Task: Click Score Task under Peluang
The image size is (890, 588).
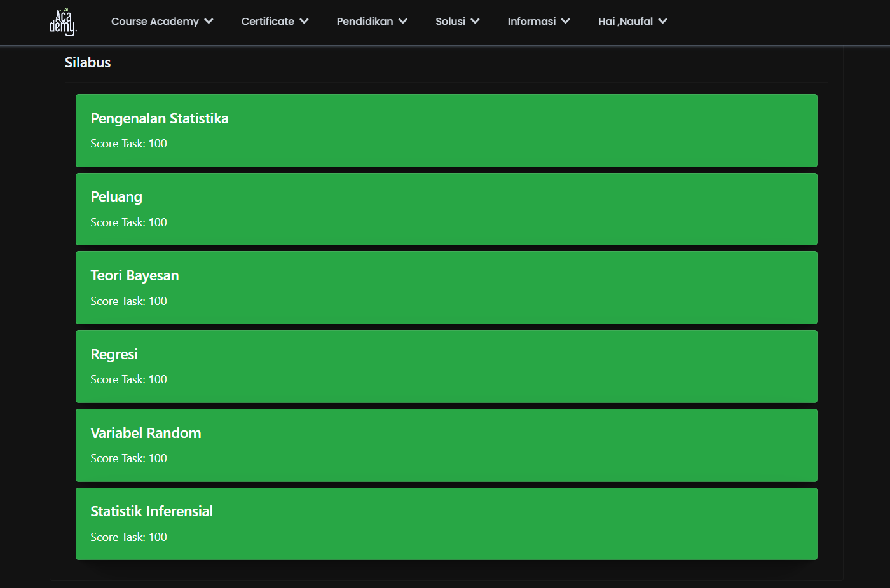Action: pos(128,222)
